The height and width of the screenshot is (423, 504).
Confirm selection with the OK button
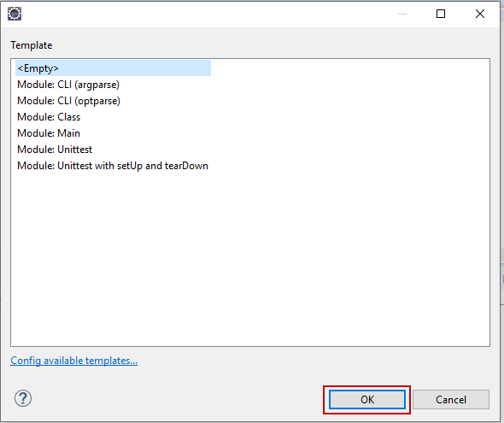click(367, 400)
